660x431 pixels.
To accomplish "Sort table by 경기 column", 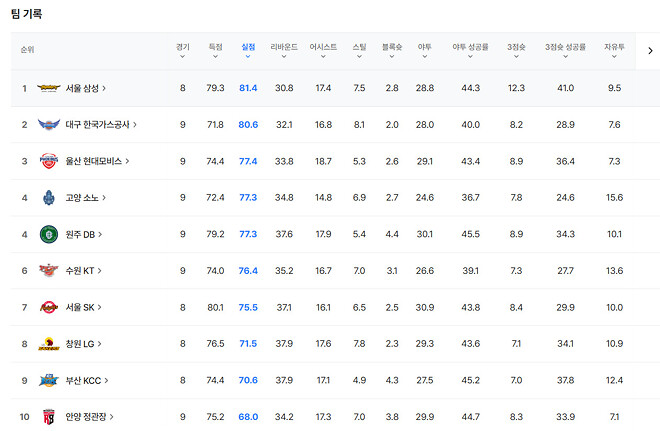I will pos(183,51).
